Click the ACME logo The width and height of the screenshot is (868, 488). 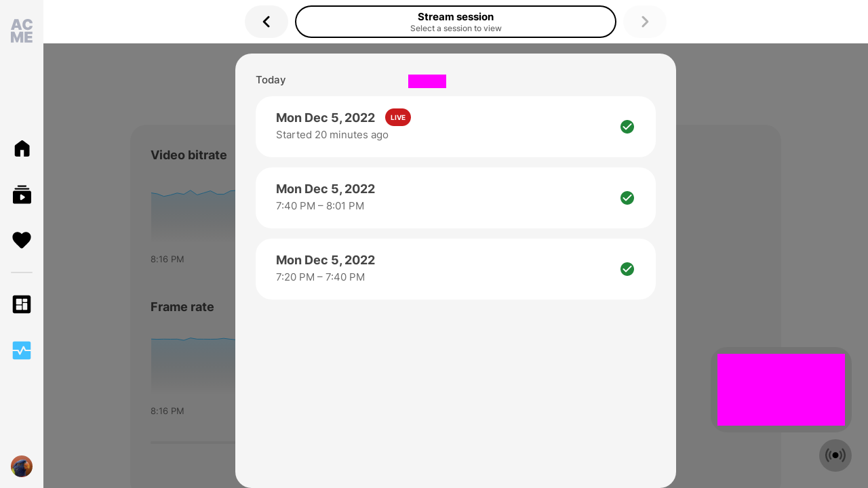[x=22, y=31]
